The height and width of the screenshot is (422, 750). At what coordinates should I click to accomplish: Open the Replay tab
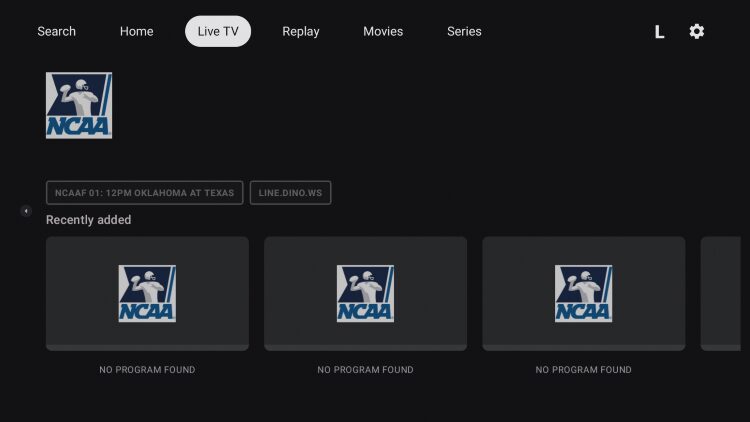click(x=300, y=32)
